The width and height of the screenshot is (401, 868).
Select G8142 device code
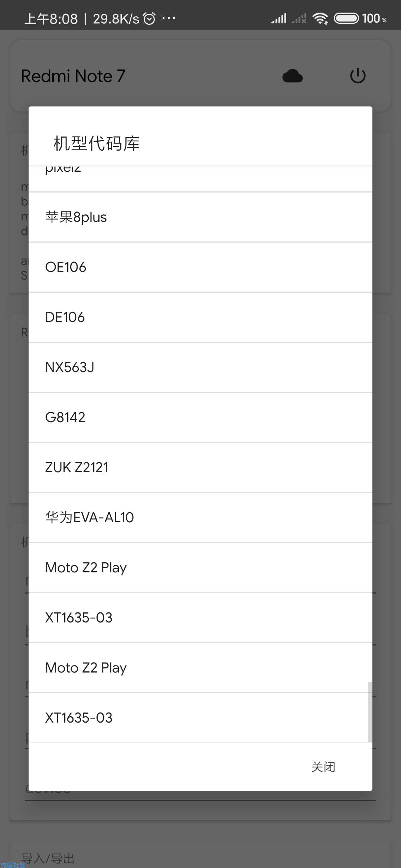[x=200, y=418]
